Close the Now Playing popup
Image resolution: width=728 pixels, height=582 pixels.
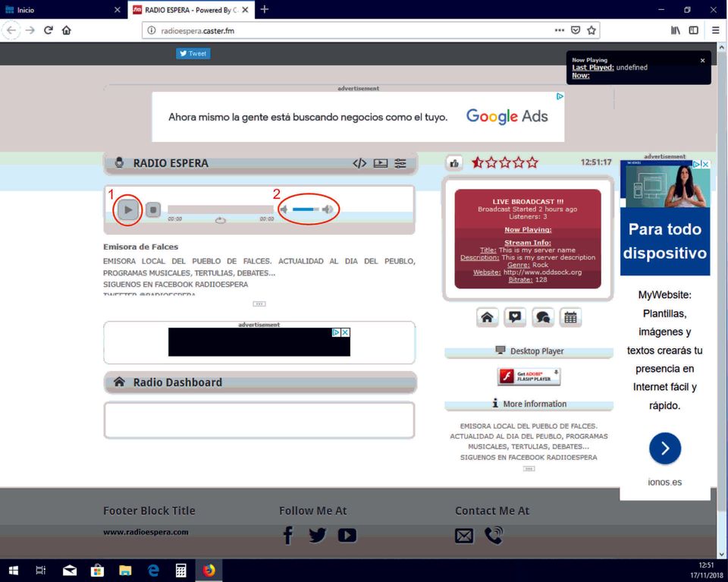[x=702, y=61]
